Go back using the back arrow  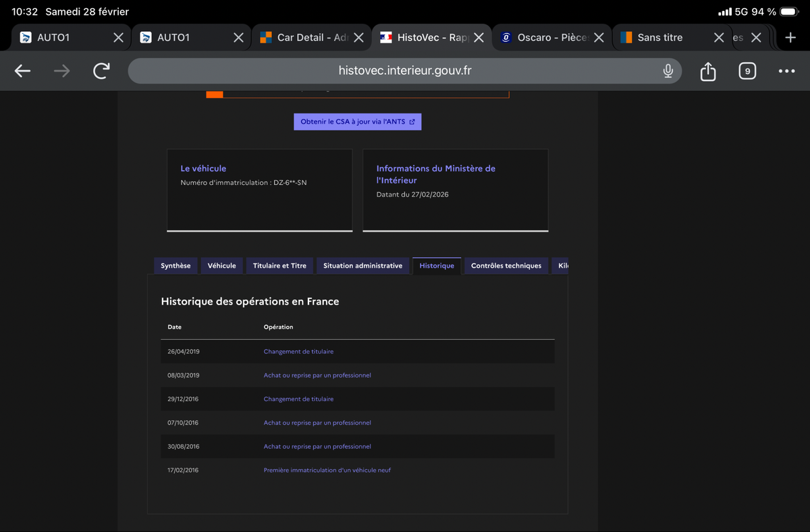coord(23,71)
